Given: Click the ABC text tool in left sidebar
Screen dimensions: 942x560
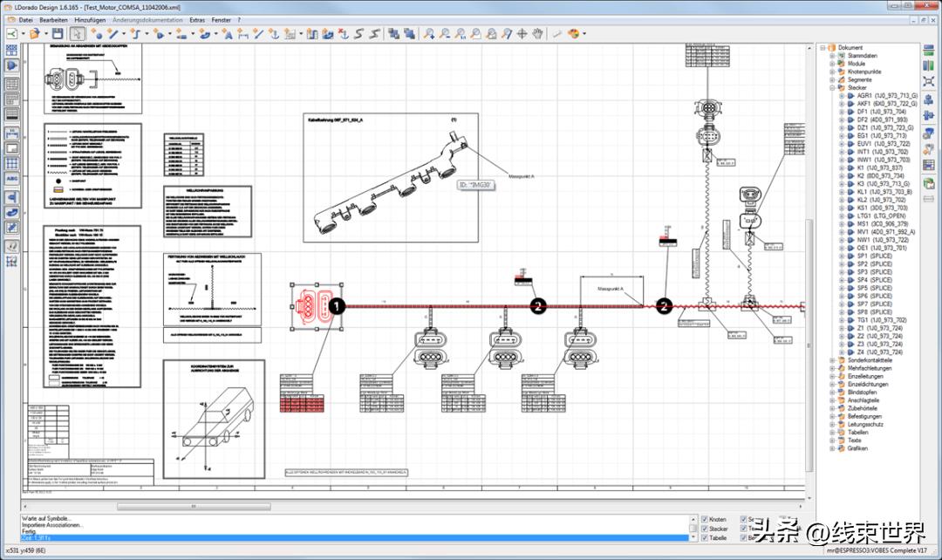Looking at the screenshot, I should (x=12, y=179).
